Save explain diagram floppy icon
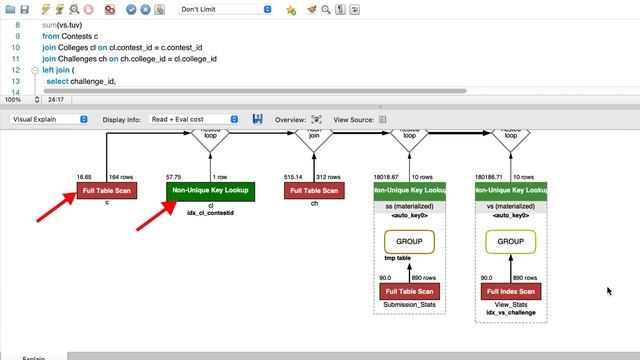The height and width of the screenshot is (360, 640). tap(257, 119)
